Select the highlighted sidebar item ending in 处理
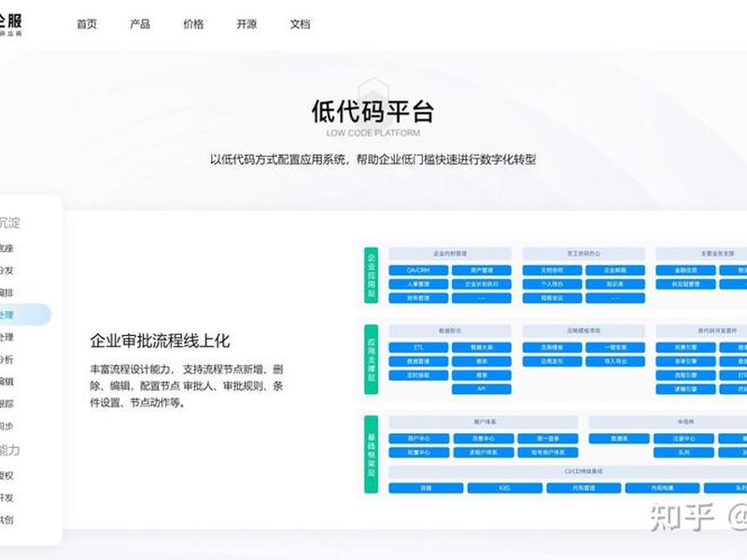747x560 pixels. (24, 315)
